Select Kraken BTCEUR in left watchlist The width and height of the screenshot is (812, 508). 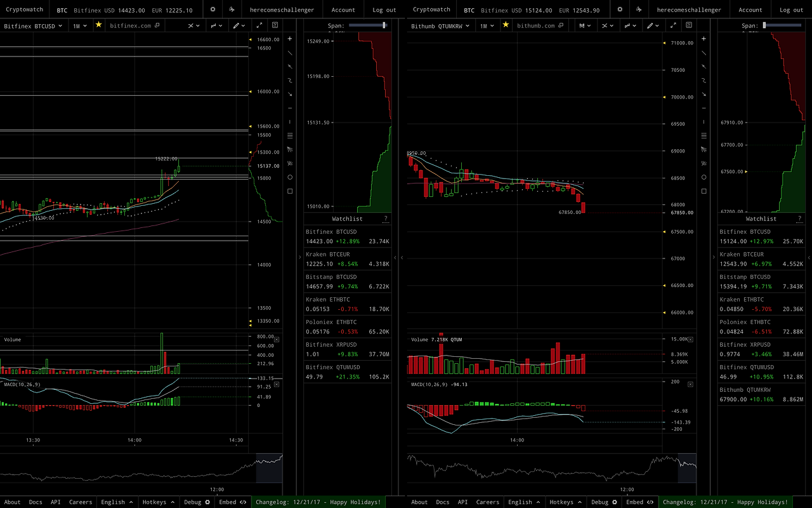(347, 259)
